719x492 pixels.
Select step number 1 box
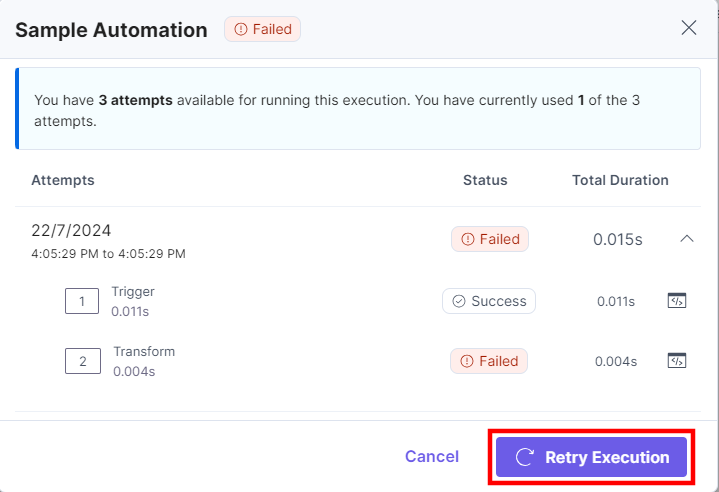[82, 301]
